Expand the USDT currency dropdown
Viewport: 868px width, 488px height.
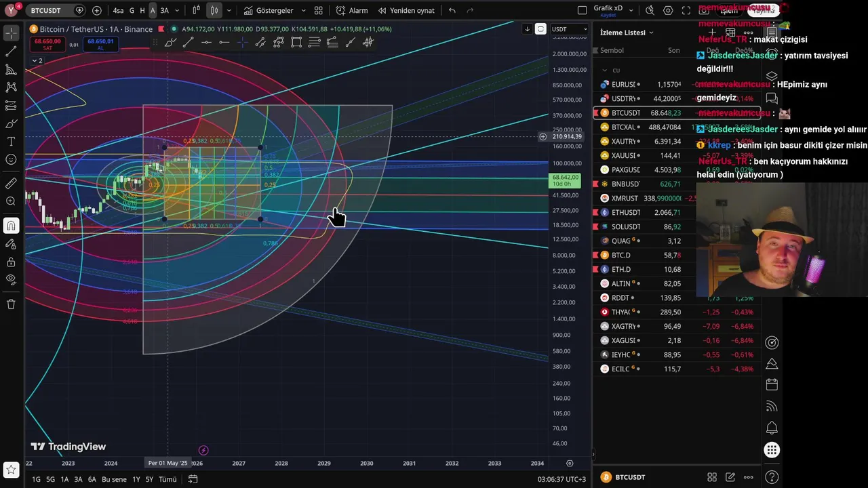tap(570, 29)
